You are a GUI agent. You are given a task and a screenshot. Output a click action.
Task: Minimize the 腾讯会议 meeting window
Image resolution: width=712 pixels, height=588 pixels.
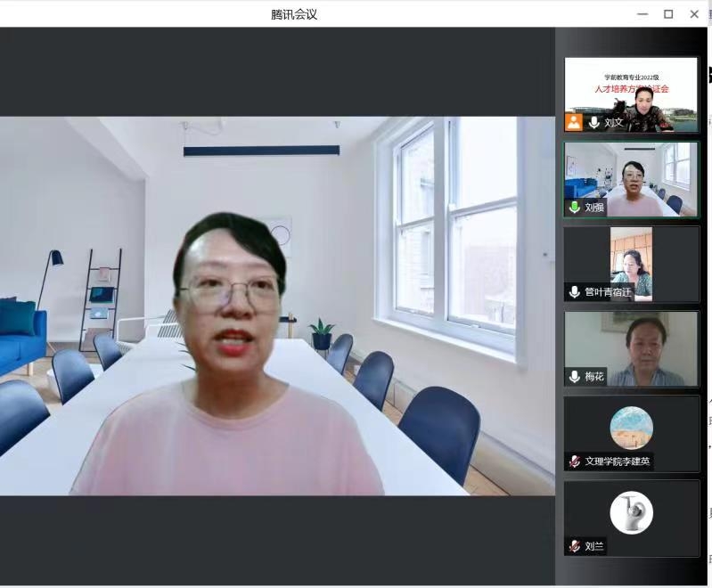point(642,14)
